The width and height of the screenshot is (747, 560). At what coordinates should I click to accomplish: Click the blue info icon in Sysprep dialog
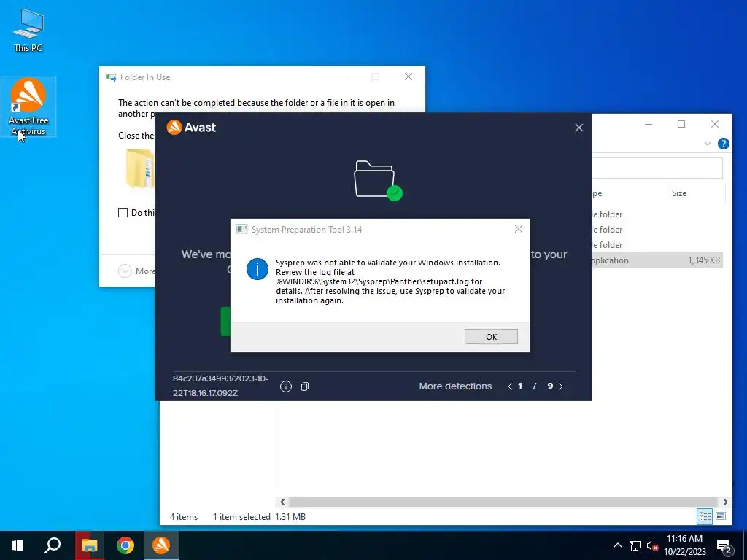(x=258, y=269)
